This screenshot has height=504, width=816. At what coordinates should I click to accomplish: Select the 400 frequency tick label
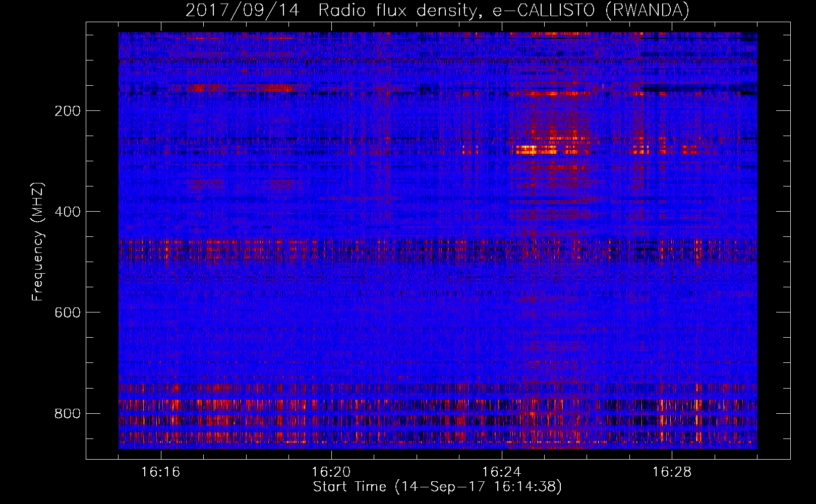pyautogui.click(x=68, y=212)
